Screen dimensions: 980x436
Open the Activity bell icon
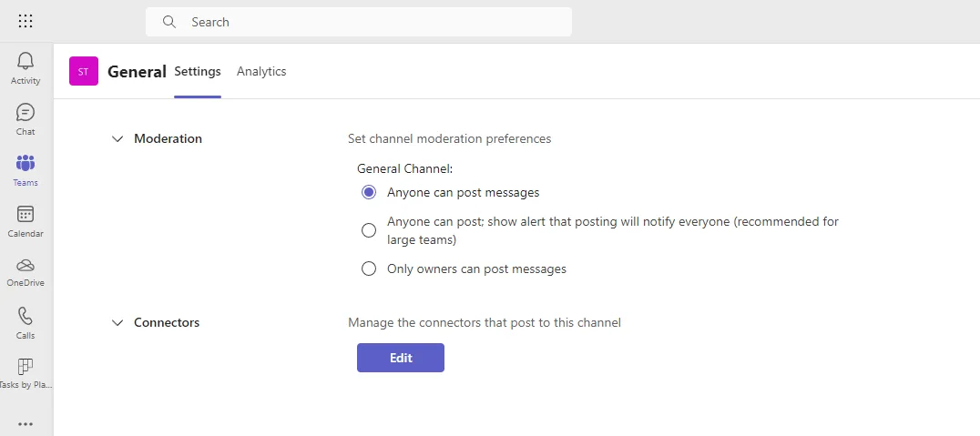(26, 61)
